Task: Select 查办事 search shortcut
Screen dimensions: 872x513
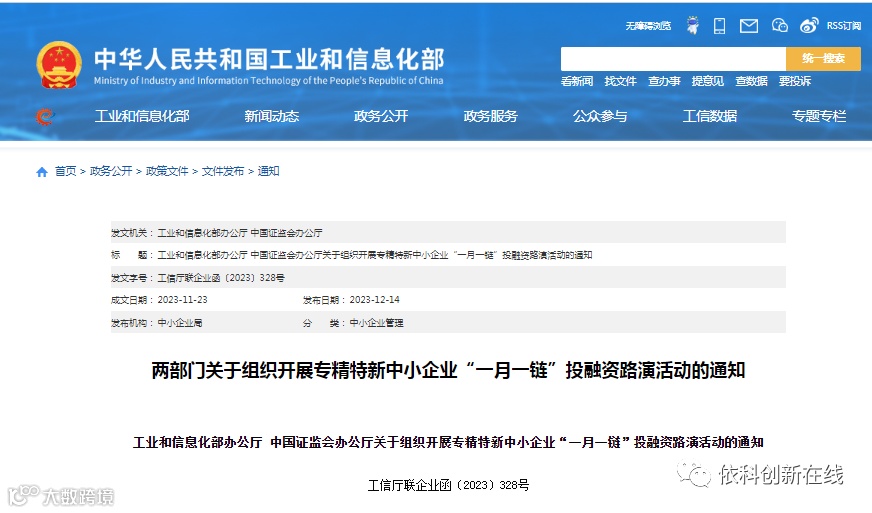Action: pyautogui.click(x=664, y=81)
